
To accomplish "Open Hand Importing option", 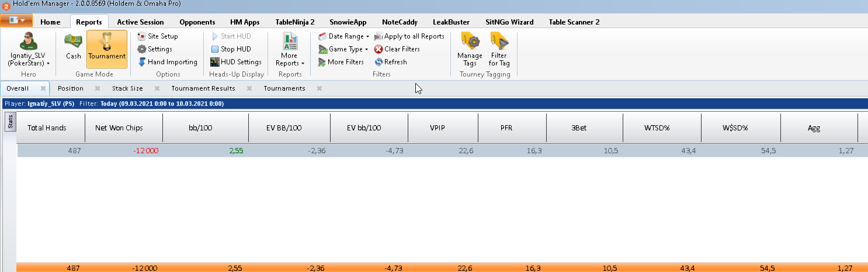I will point(168,62).
